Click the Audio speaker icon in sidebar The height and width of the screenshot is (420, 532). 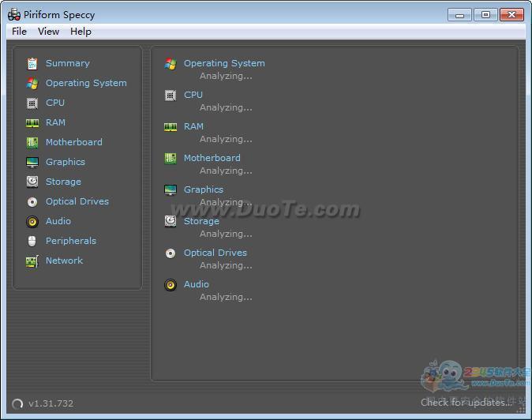pyautogui.click(x=32, y=222)
